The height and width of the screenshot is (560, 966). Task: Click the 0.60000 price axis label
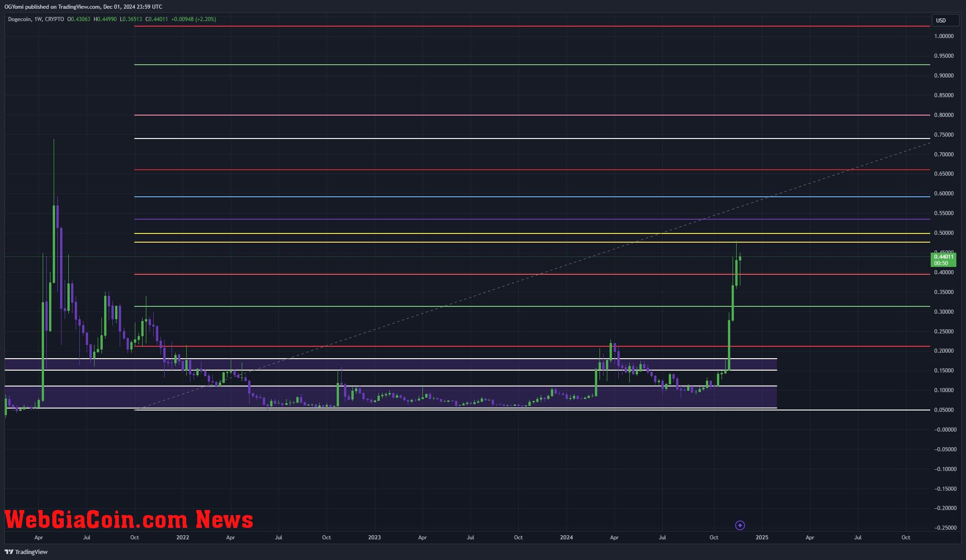[x=944, y=194]
